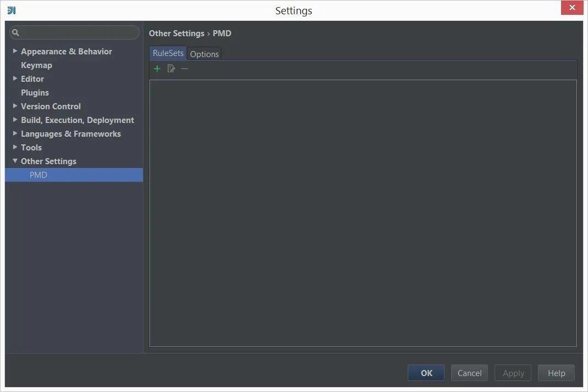The image size is (588, 392).
Task: Open the Appearance & Behavior settings label
Action: 66,52
